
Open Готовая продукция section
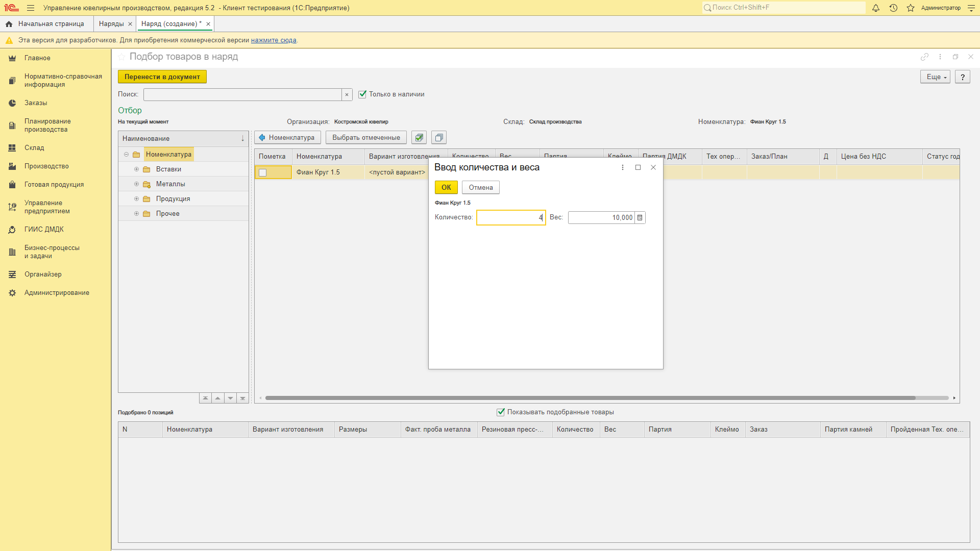[55, 185]
